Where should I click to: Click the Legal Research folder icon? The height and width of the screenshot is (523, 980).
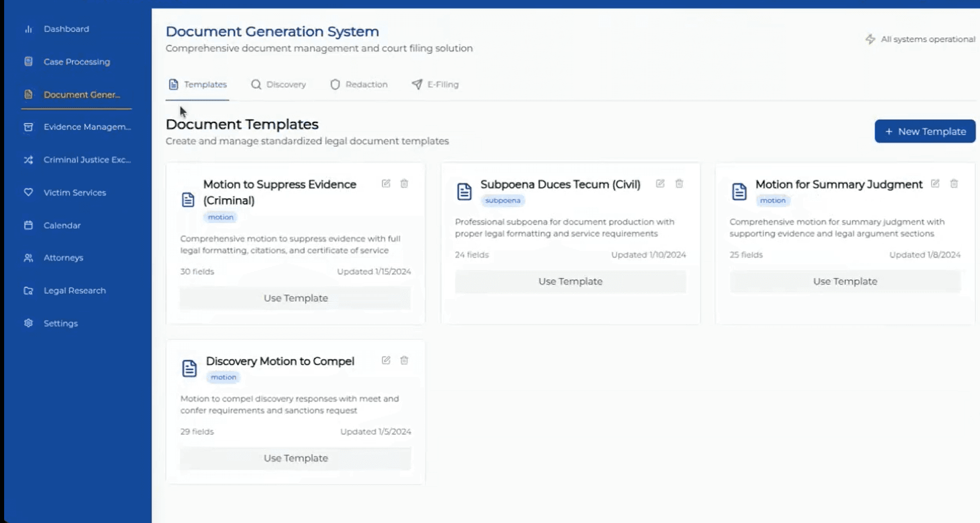click(28, 291)
